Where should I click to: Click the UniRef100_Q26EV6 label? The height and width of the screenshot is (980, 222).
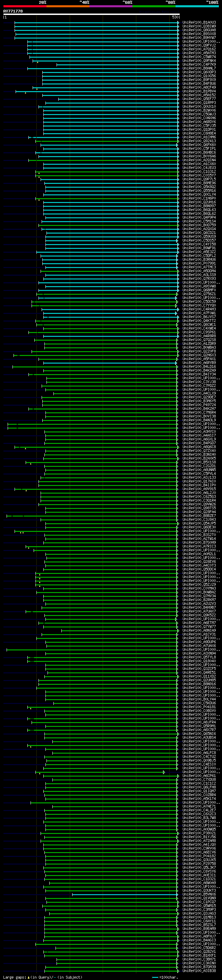coord(199,561)
